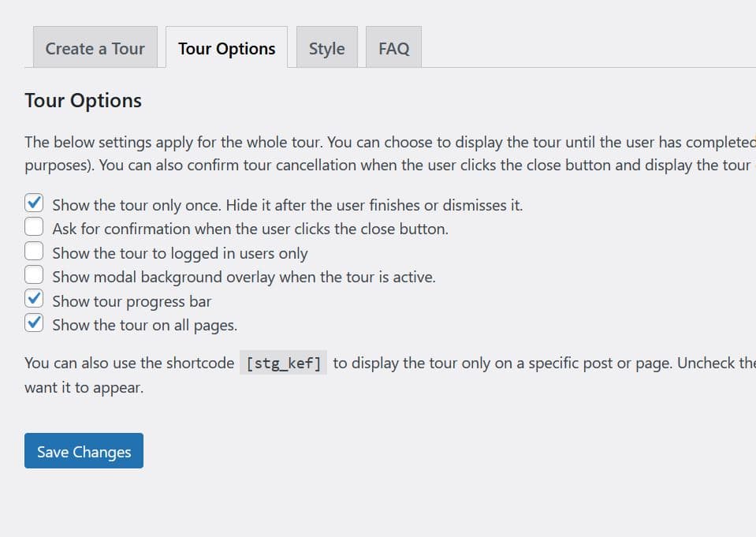Enable the close confirmation checkbox
The width and height of the screenshot is (756, 537).
tap(34, 228)
